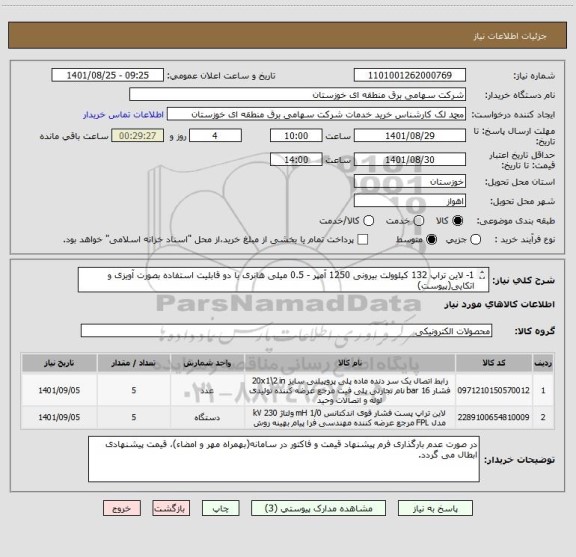The image size is (576, 557).
Task: Choose the متوسط purchase type radio
Action: (431, 240)
